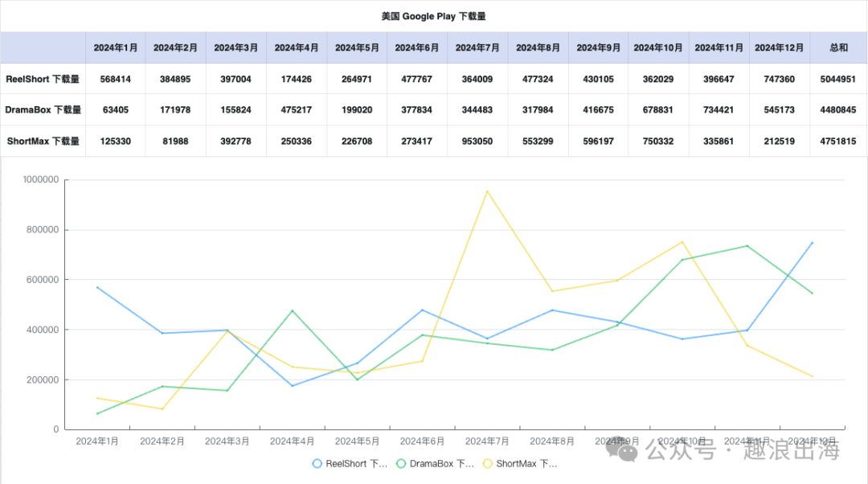Viewport: 868px width, 484px height.
Task: Select cell with value 747360
Action: pos(779,79)
